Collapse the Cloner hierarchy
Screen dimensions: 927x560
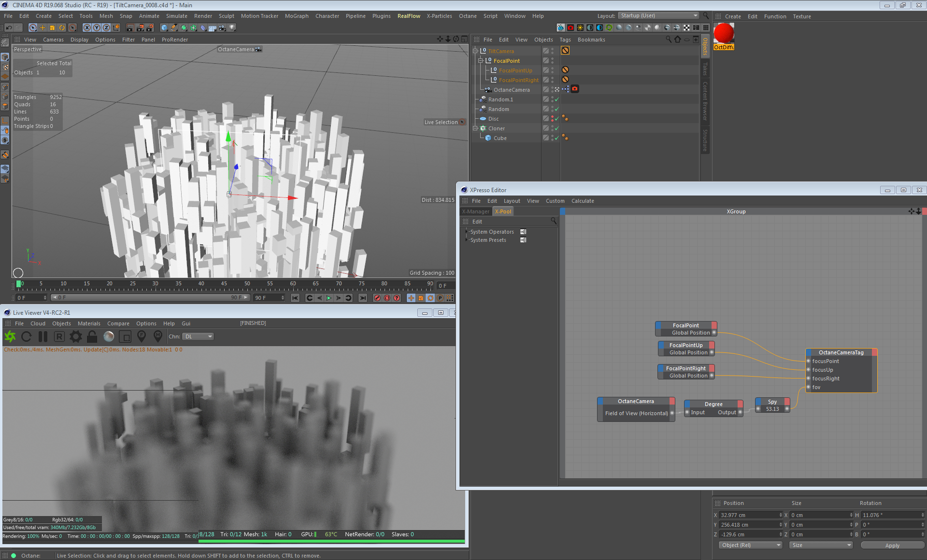pos(475,128)
